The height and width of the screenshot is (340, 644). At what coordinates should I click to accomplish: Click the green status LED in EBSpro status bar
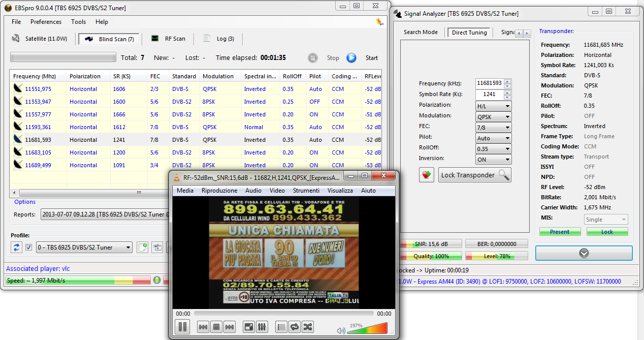coord(157,280)
